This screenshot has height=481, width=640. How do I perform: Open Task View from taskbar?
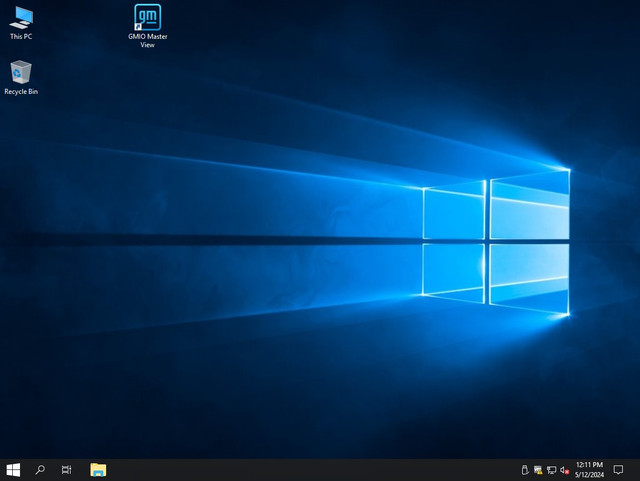click(67, 470)
